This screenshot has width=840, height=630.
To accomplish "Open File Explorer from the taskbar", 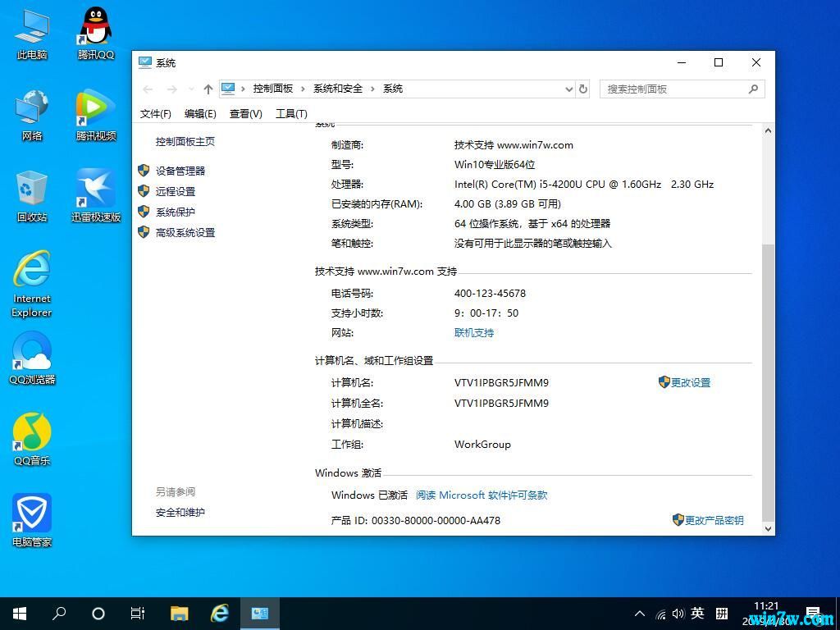I will 179,614.
